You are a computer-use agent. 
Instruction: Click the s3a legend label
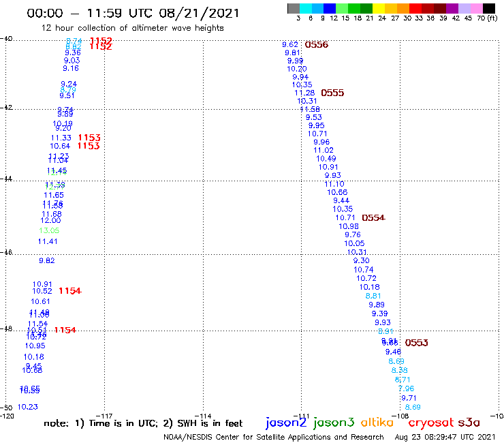[469, 423]
